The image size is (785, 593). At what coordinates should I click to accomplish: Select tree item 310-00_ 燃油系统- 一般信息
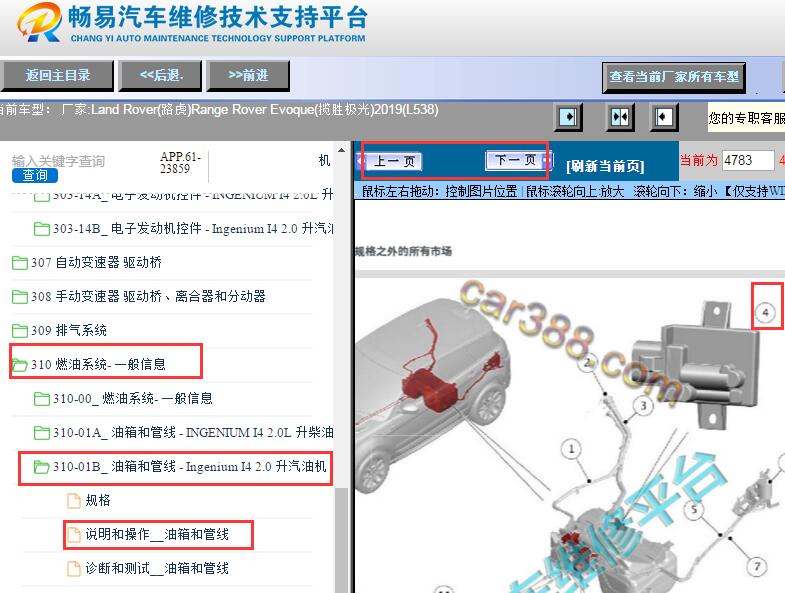tap(133, 399)
